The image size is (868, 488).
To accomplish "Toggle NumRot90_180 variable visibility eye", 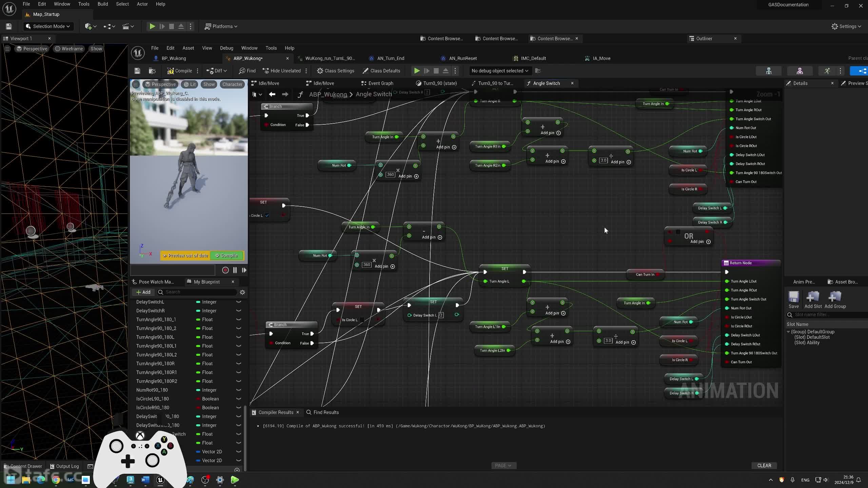I will pos(238,390).
